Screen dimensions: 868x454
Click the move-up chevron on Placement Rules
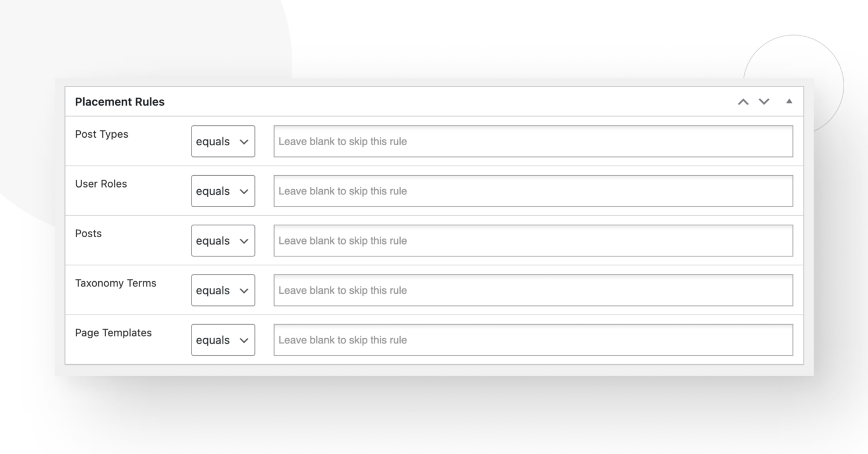tap(743, 102)
